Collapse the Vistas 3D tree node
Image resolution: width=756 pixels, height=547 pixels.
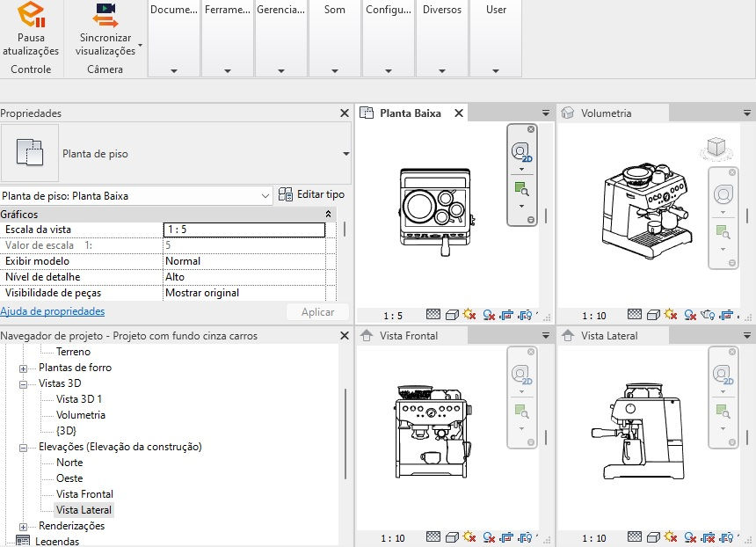[23, 384]
